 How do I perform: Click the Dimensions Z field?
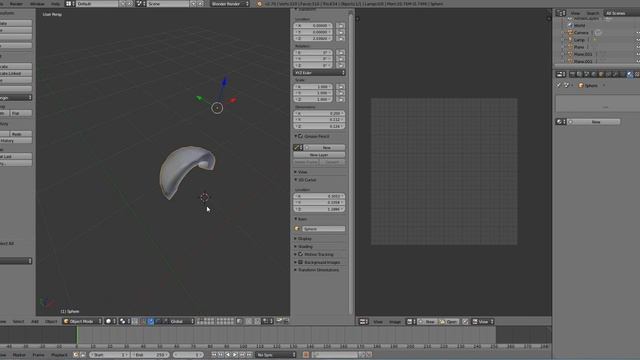(x=319, y=126)
